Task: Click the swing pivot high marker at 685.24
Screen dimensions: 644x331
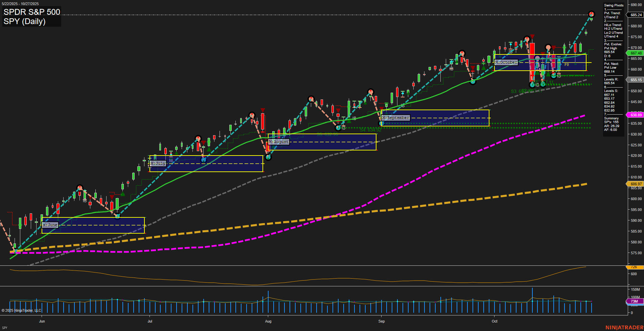Action: [591, 14]
